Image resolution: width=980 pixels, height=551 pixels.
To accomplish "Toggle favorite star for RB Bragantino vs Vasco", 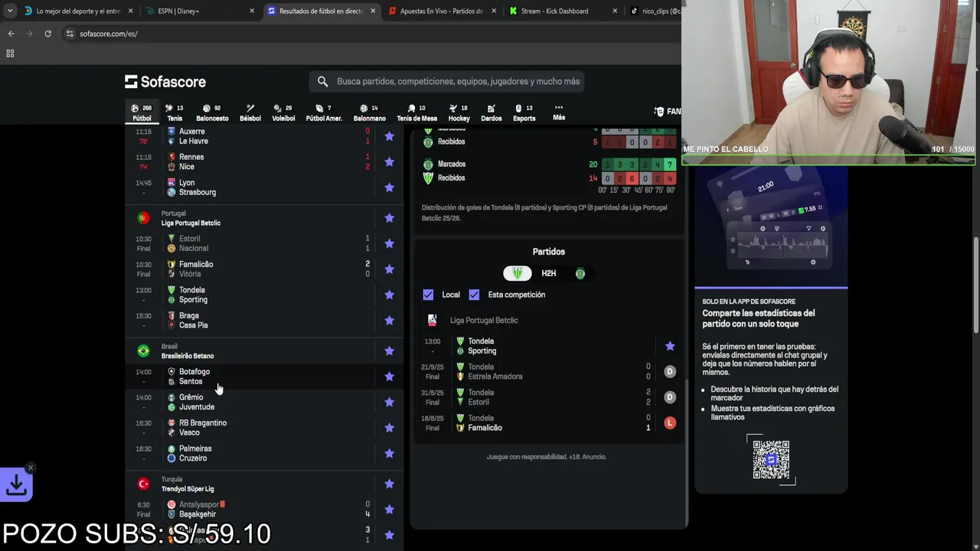I will coord(389,428).
